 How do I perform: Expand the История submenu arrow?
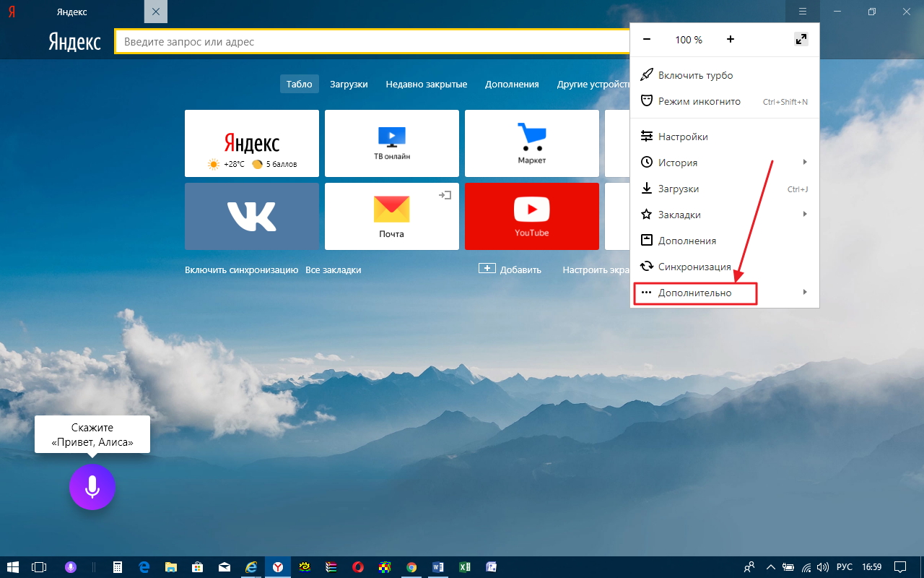point(805,163)
